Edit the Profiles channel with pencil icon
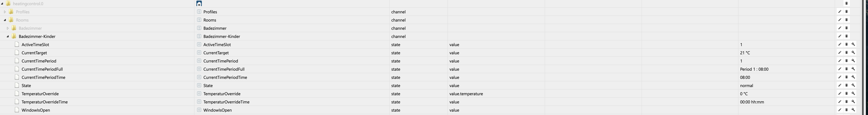Viewport: 868px width, 115px height. (840, 12)
